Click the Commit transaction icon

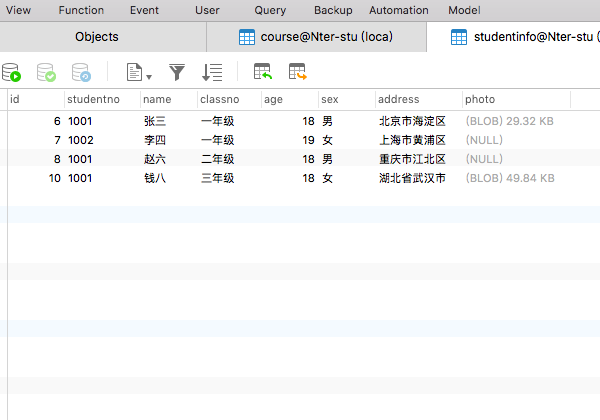pyautogui.click(x=46, y=72)
